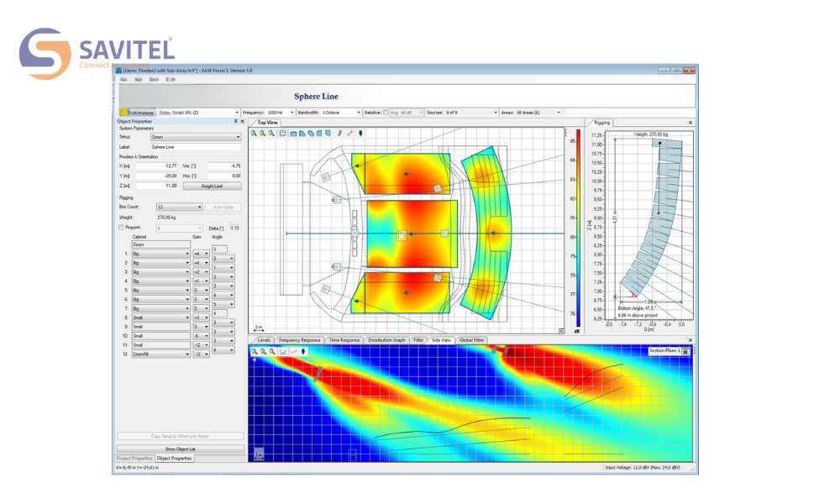The height and width of the screenshot is (504, 840).
Task: Open the Direct SPL mapping type dropdown
Action: pyautogui.click(x=237, y=113)
